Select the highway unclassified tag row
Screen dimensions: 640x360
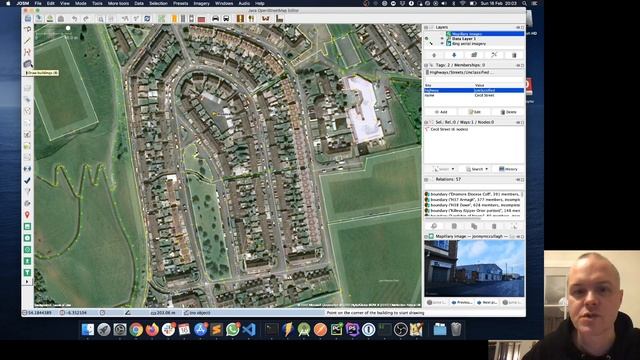tap(474, 90)
